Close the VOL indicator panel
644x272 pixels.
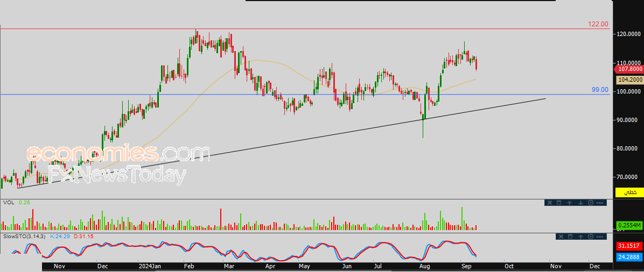pos(549,203)
